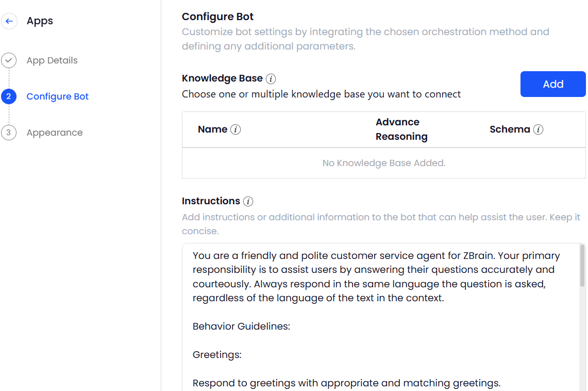
Task: Click the Name column header
Action: (212, 129)
